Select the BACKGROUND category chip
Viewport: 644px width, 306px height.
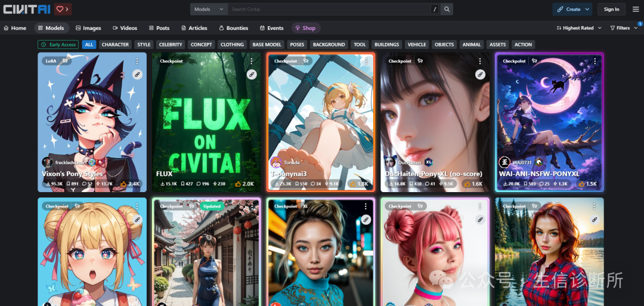pyautogui.click(x=329, y=44)
